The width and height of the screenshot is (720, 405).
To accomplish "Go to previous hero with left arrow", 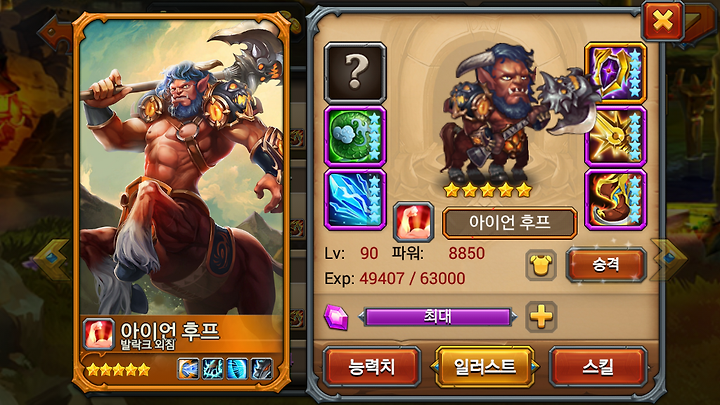I will click(54, 259).
